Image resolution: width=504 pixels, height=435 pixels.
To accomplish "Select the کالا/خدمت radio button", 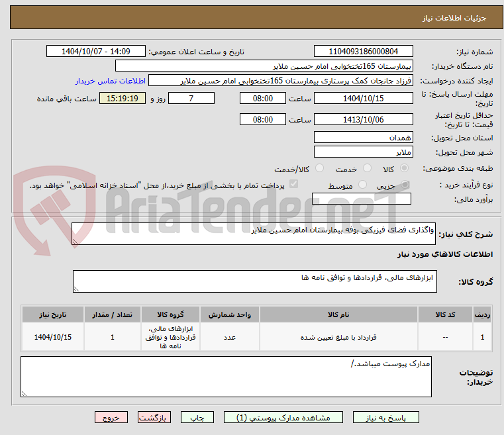I will (x=319, y=168).
